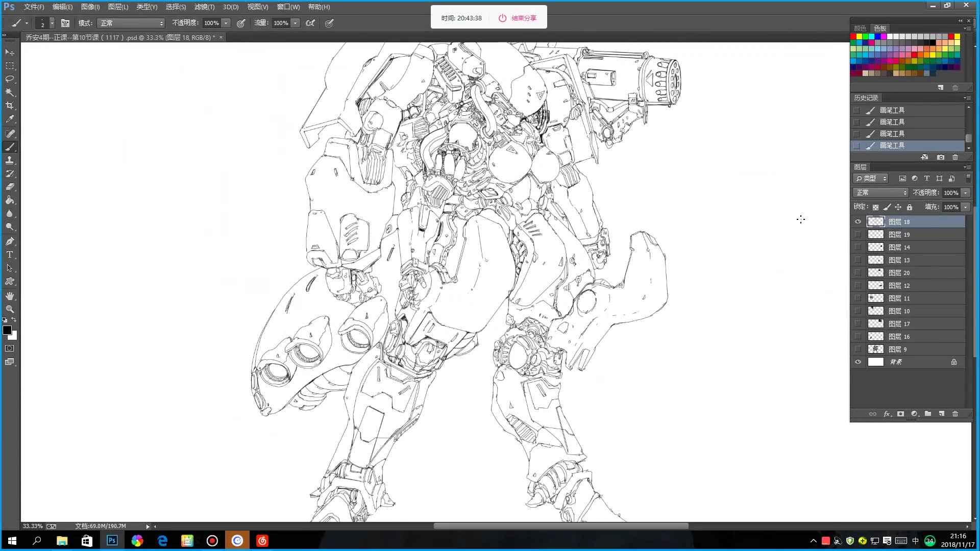Select the Eraser tool
This screenshot has height=551, width=980.
(10, 187)
